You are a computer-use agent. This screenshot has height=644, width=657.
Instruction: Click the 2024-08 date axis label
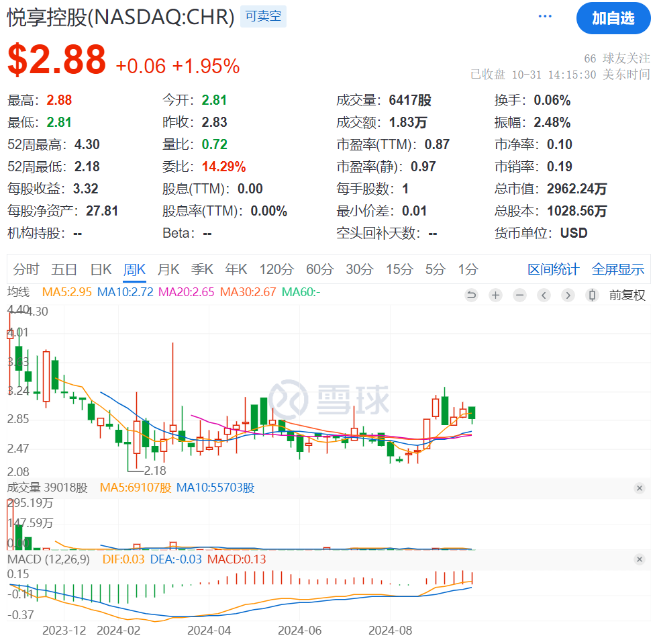[390, 630]
